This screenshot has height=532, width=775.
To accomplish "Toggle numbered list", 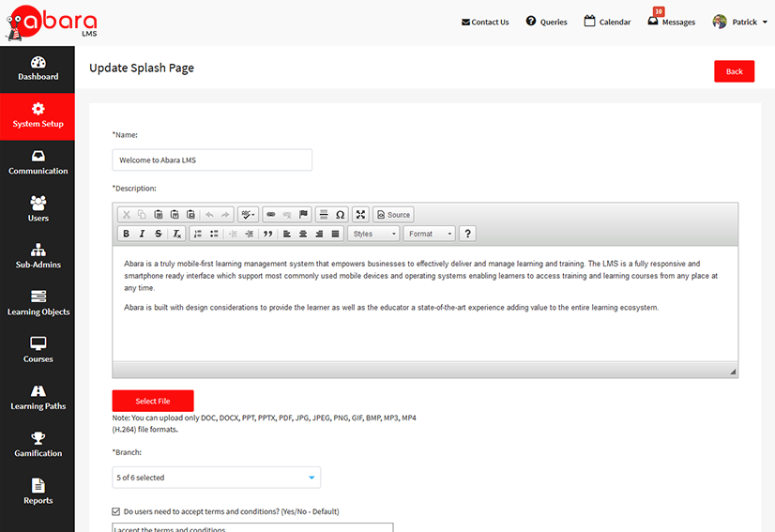I will 198,234.
